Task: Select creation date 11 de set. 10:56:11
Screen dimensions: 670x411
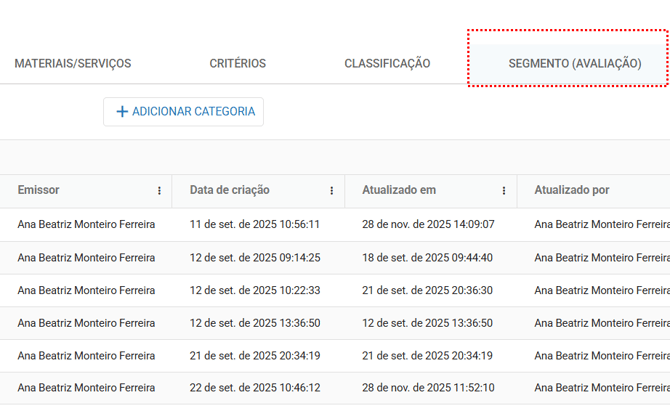Action: coord(255,225)
